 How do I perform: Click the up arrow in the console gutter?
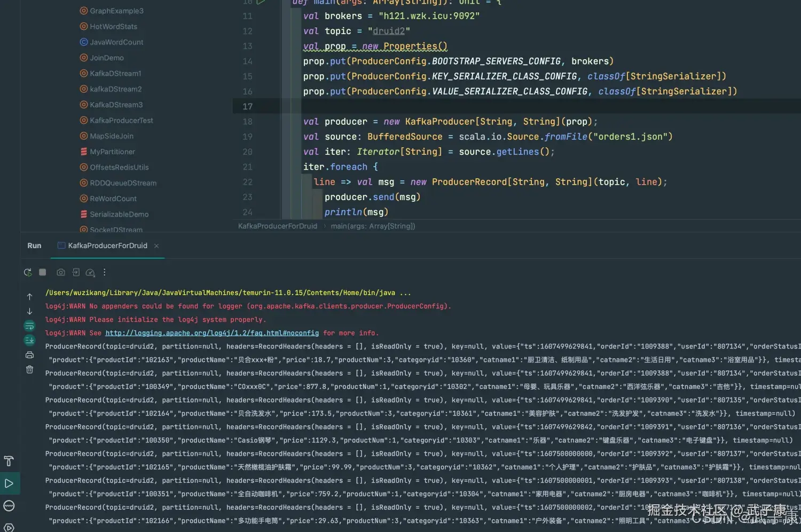tap(29, 297)
